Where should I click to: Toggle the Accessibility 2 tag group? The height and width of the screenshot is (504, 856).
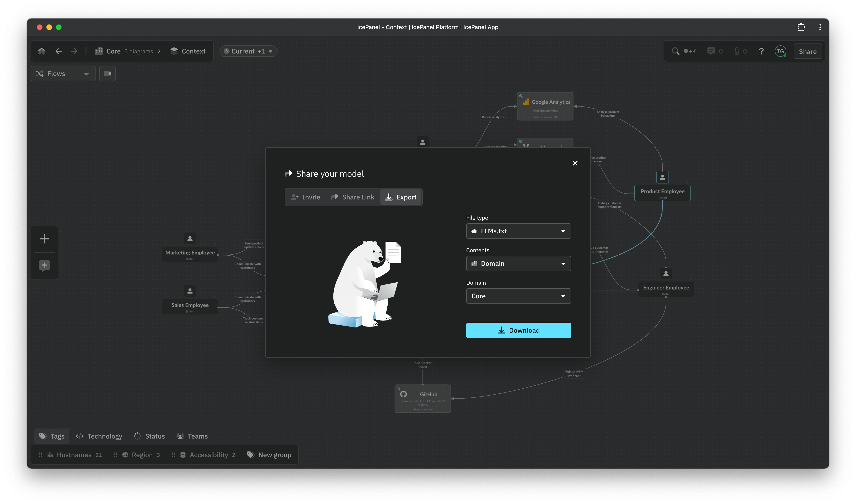(x=208, y=455)
